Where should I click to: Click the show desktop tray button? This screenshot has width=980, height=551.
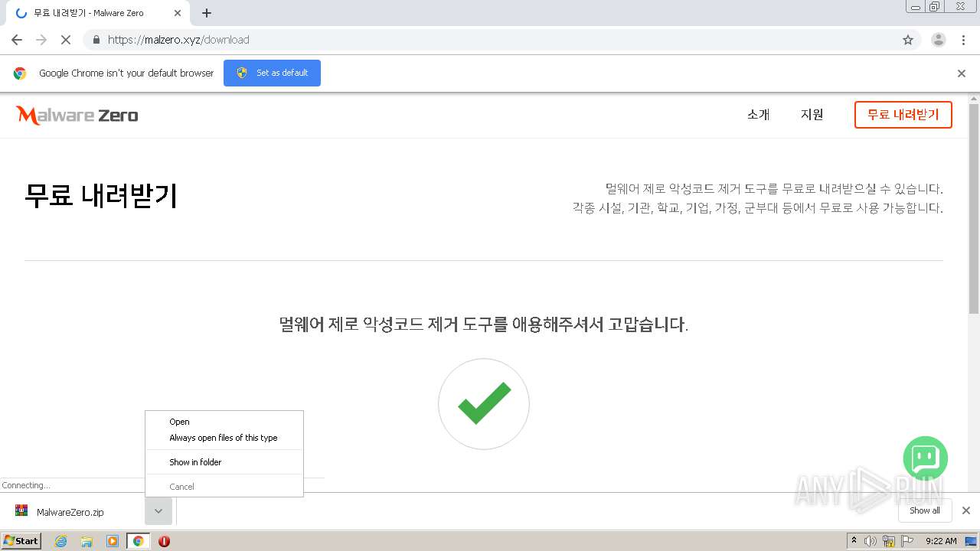(971, 541)
